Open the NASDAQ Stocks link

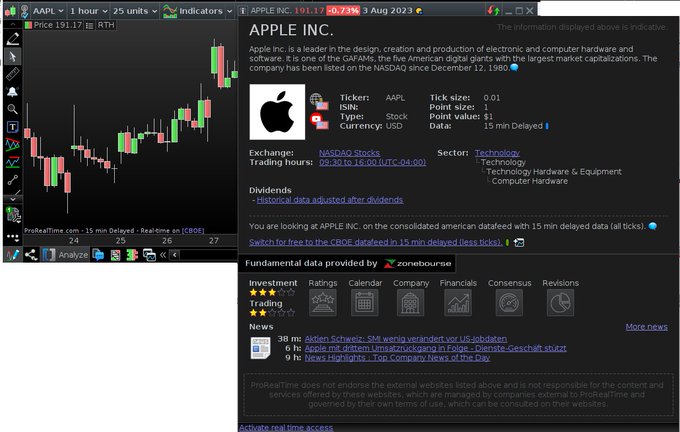[x=349, y=153]
